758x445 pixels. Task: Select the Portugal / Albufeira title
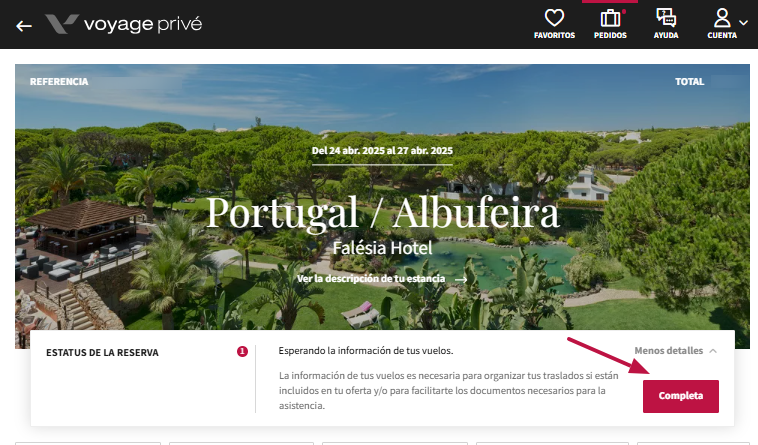pyautogui.click(x=382, y=213)
